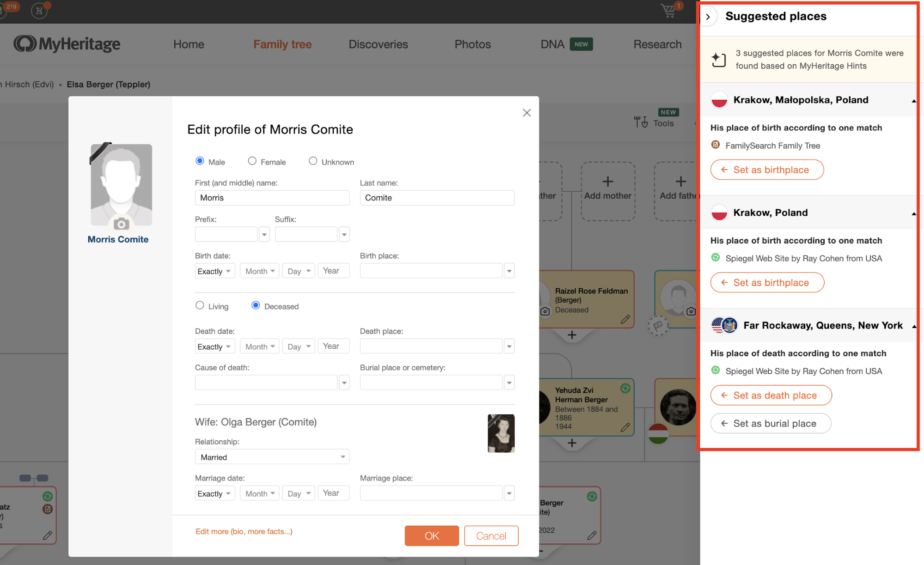Click the MyHeritage logo

[x=67, y=44]
